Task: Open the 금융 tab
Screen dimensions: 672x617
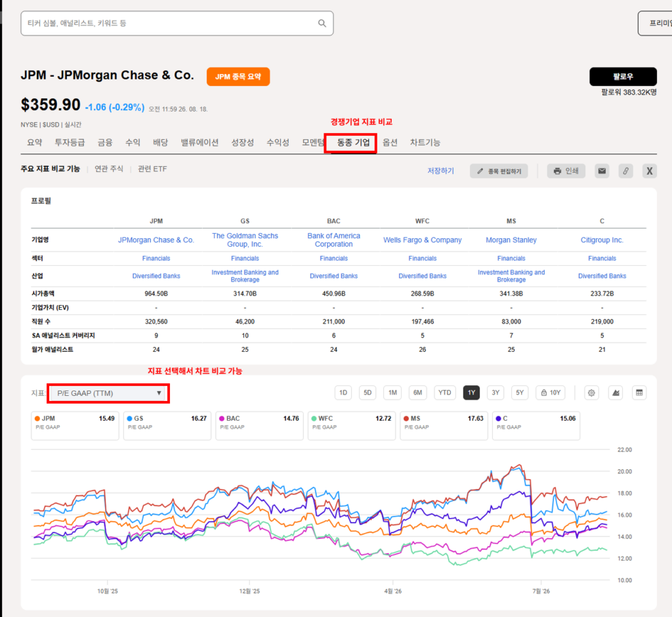Action: coord(105,142)
